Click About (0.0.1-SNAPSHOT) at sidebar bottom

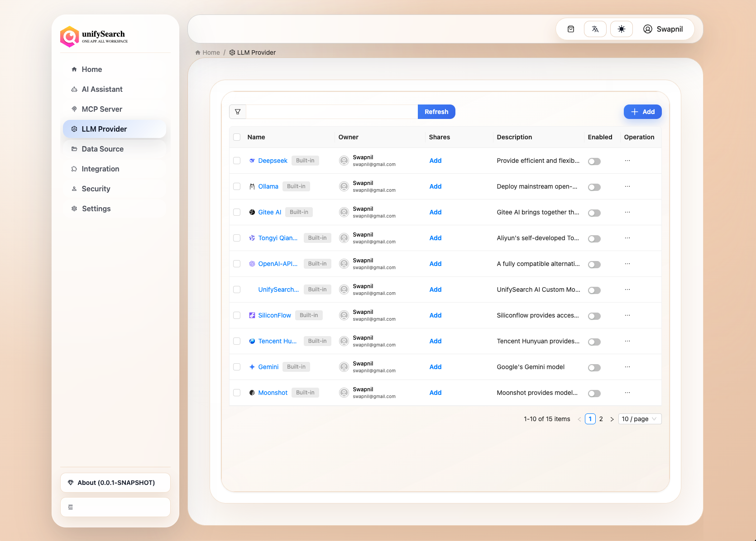coord(115,482)
